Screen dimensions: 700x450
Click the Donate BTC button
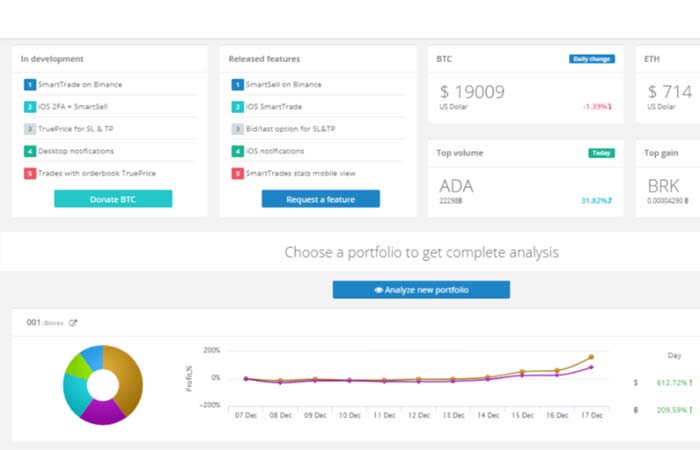[113, 199]
